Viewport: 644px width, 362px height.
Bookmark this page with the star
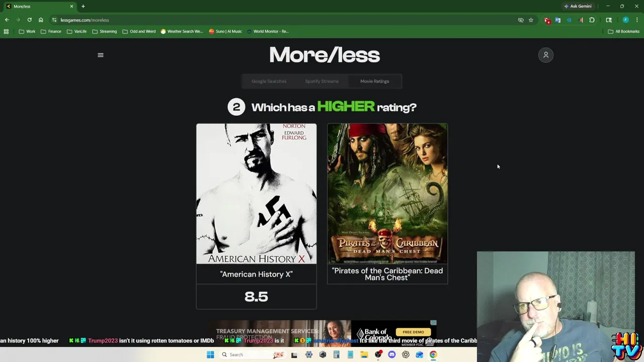[x=531, y=20]
